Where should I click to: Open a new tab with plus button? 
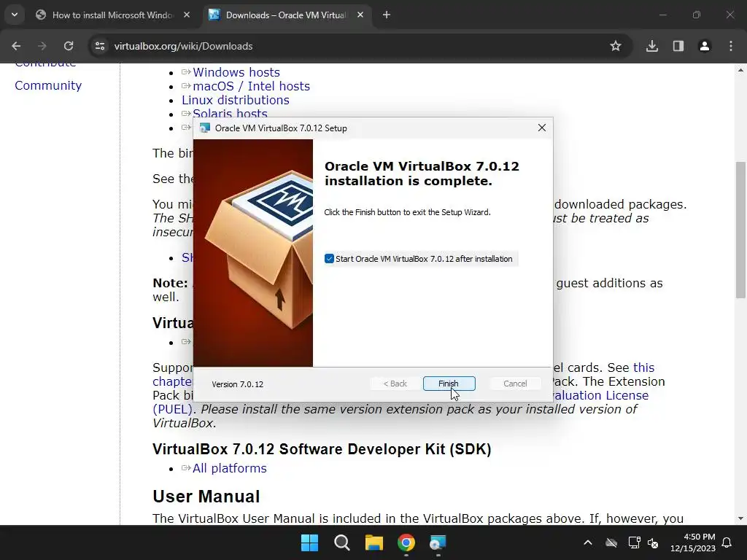tap(387, 15)
